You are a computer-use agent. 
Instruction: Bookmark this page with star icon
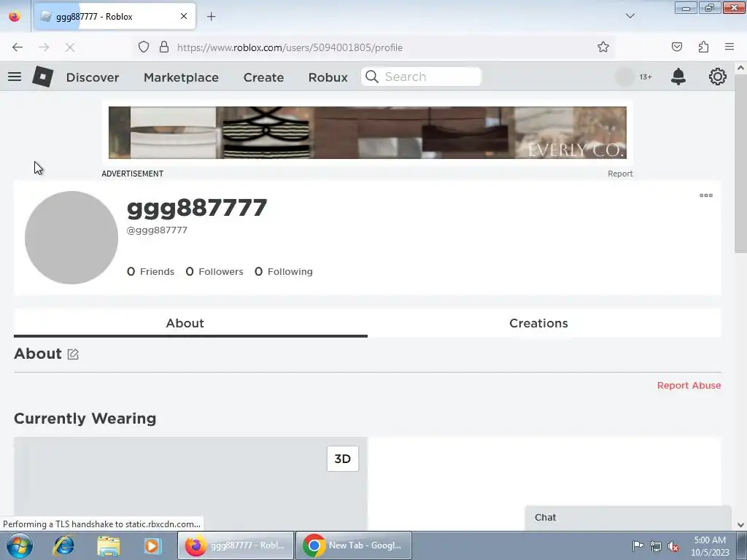pyautogui.click(x=603, y=47)
